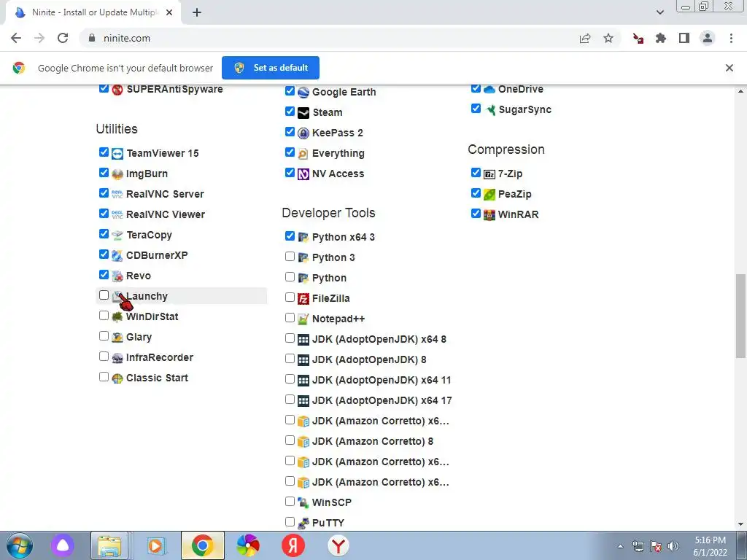Click the "Compression" section heading
The height and width of the screenshot is (560, 747).
pos(506,149)
